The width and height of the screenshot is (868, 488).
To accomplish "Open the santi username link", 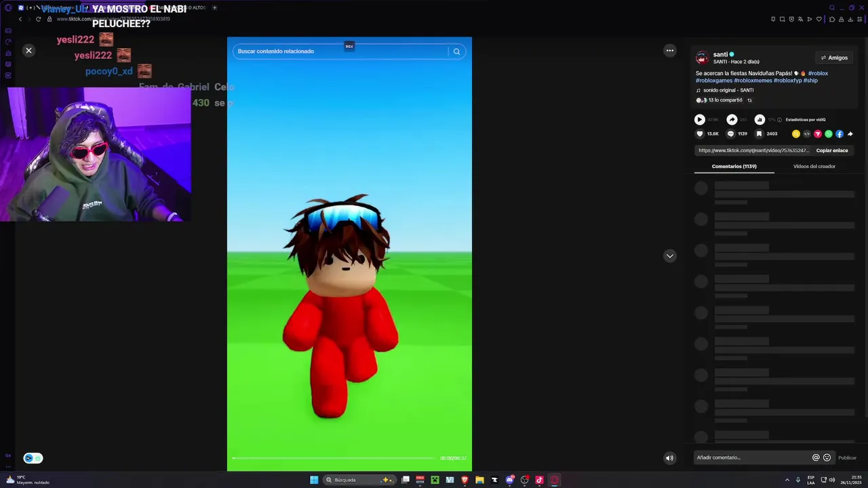I will tap(720, 54).
